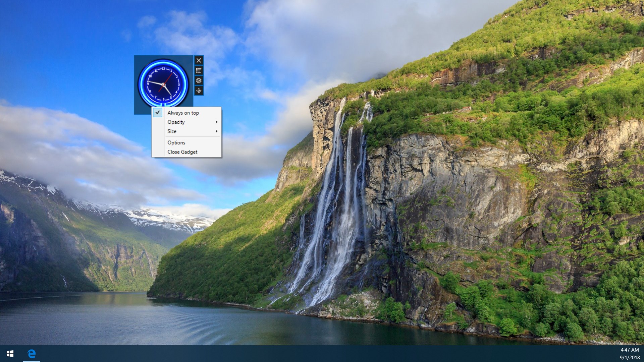
Task: Open clock settings via the gear icon
Action: pyautogui.click(x=199, y=80)
